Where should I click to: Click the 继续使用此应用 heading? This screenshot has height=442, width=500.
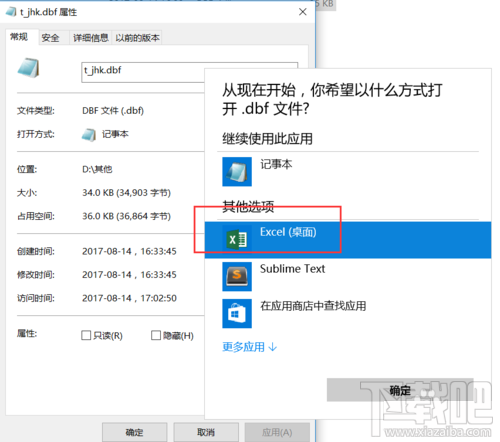pos(267,138)
